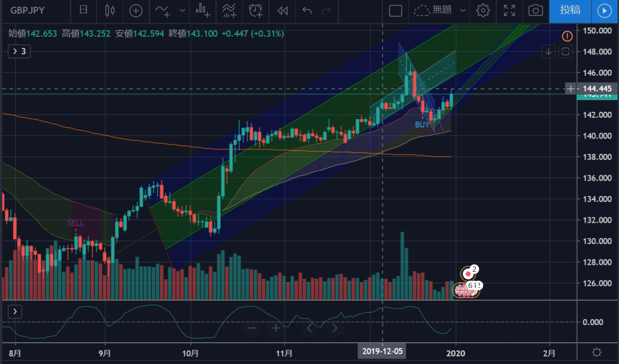Click the +0.447 (+0.31%) change value
Screen dimensions: 619x364
tap(253, 34)
